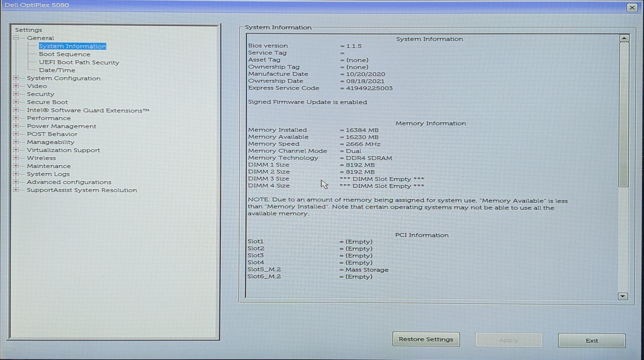
Task: Select the System Logs category label
Action: click(x=48, y=174)
